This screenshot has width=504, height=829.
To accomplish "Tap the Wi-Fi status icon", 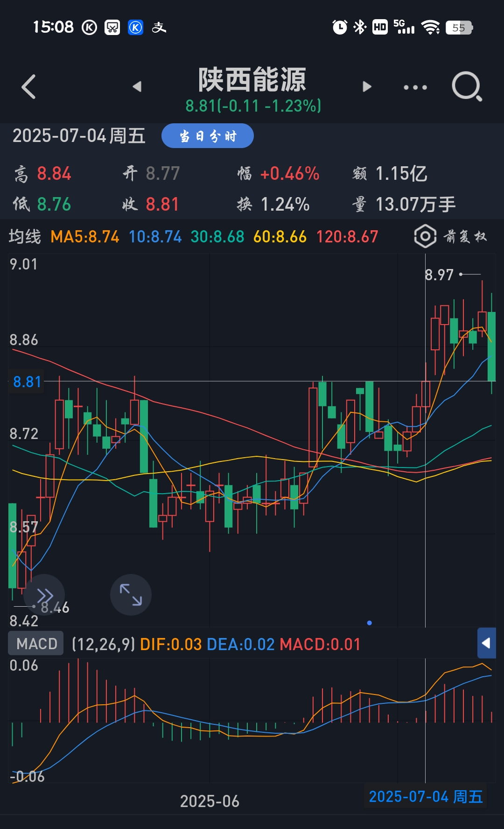I will pyautogui.click(x=430, y=27).
